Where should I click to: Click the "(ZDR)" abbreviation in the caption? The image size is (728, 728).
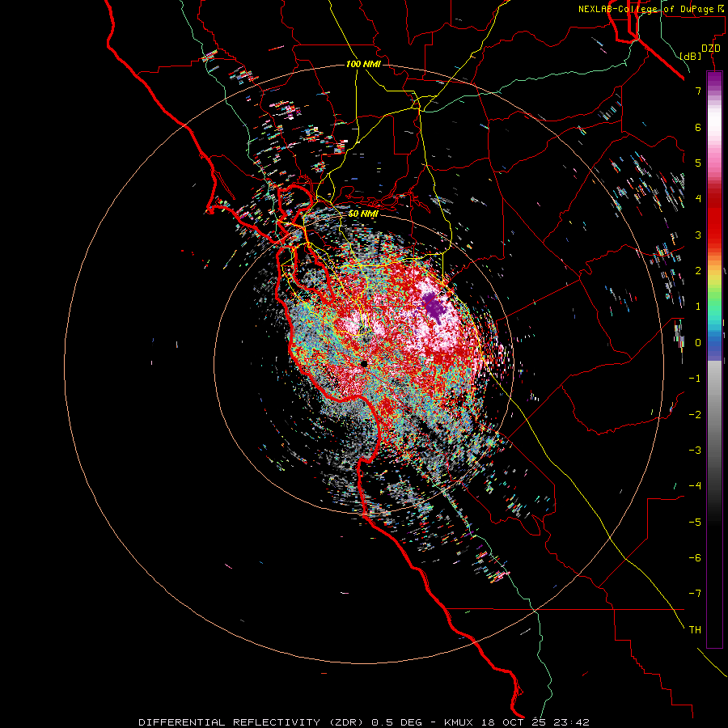click(348, 722)
